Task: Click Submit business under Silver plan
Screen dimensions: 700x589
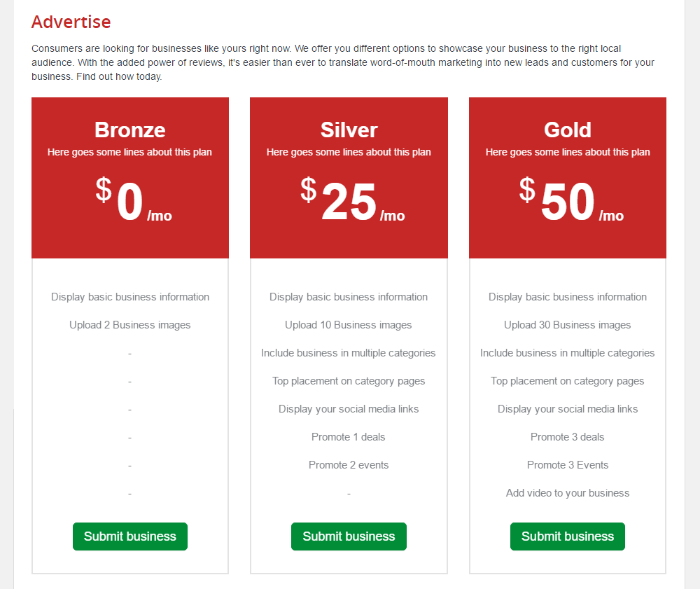Action: click(x=349, y=536)
